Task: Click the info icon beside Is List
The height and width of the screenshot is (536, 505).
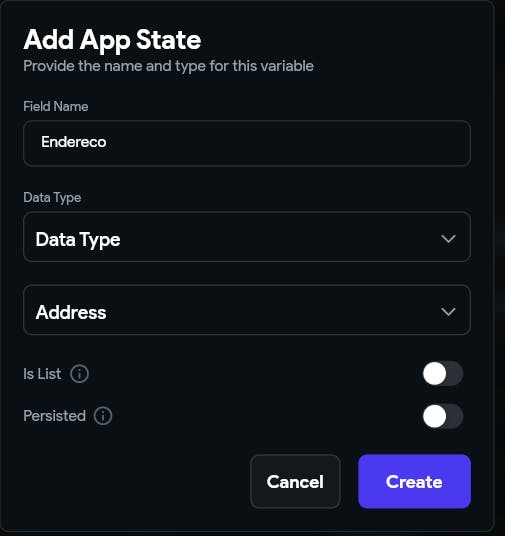Action: click(79, 374)
